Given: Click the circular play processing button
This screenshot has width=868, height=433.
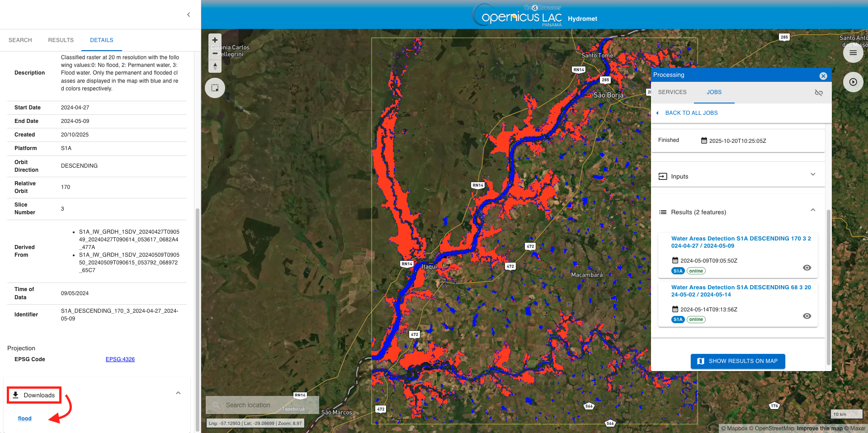Looking at the screenshot, I should (853, 82).
